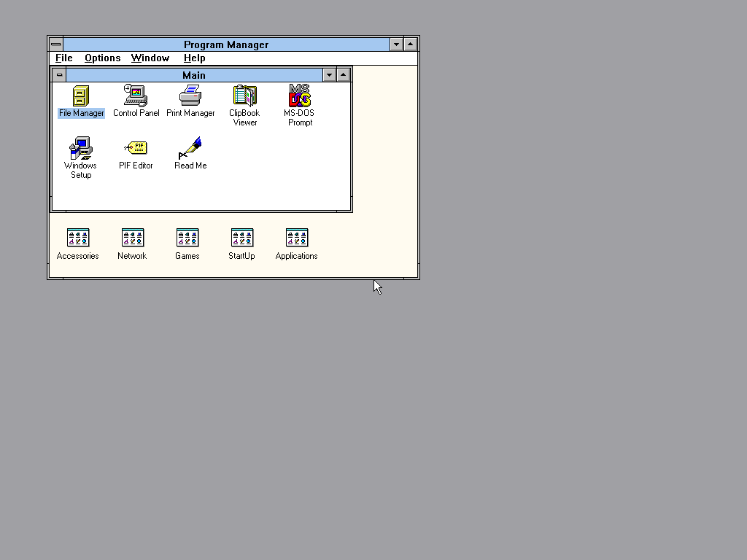Viewport: 747px width, 560px height.
Task: Select the Read Me icon
Action: [x=190, y=149]
